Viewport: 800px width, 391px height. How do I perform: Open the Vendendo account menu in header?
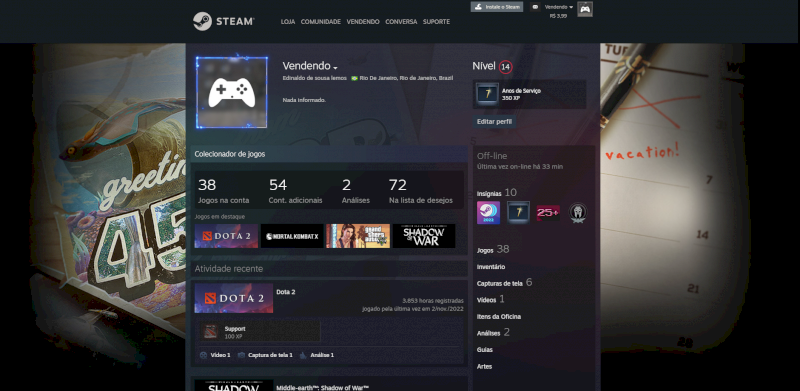(x=559, y=7)
